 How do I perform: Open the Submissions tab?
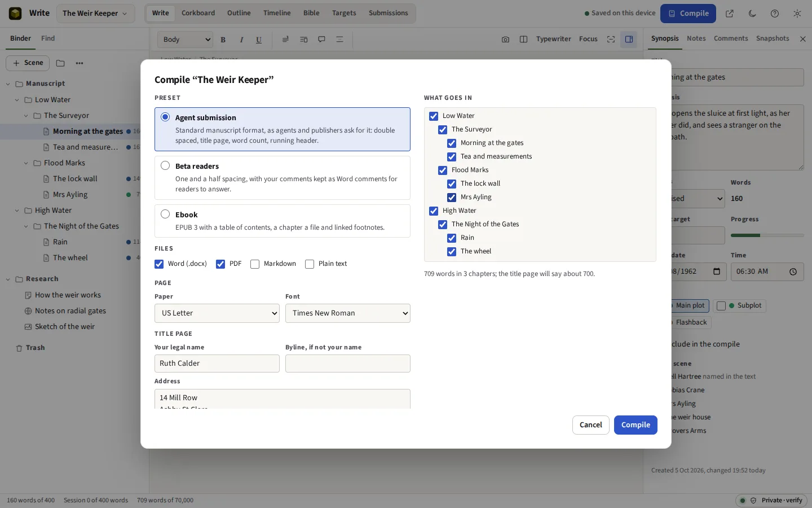(389, 13)
